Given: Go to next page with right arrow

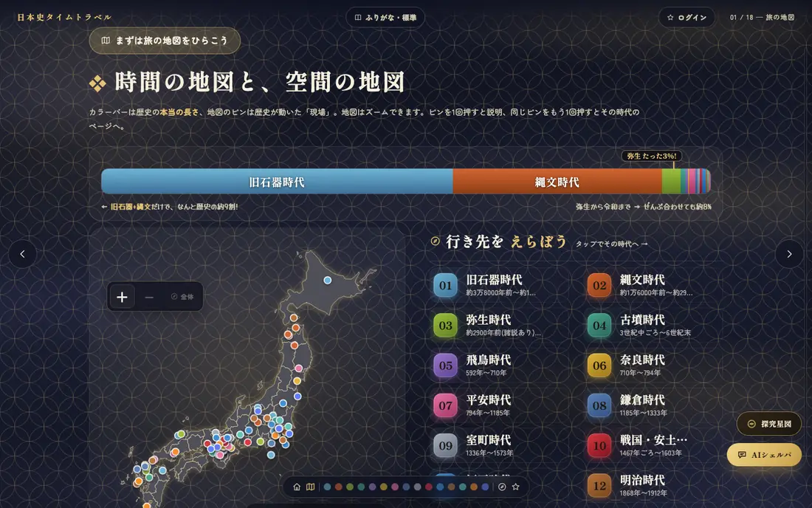Looking at the screenshot, I should [789, 254].
